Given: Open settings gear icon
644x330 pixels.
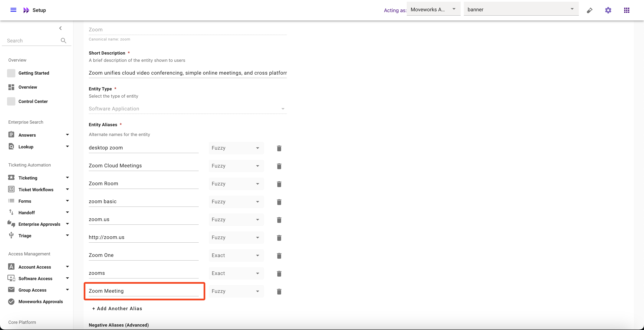Looking at the screenshot, I should 608,10.
